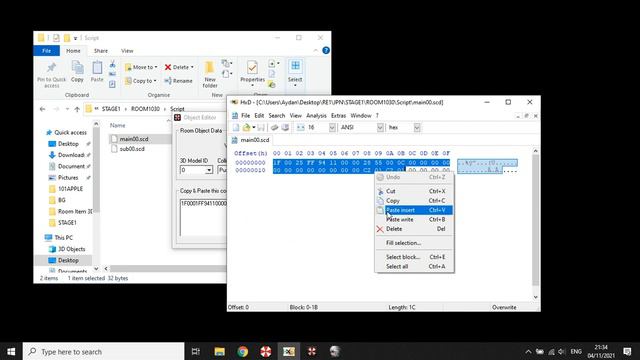Open the bytes-per-row dropdown showing 16
This screenshot has width=640, height=360.
click(x=332, y=128)
